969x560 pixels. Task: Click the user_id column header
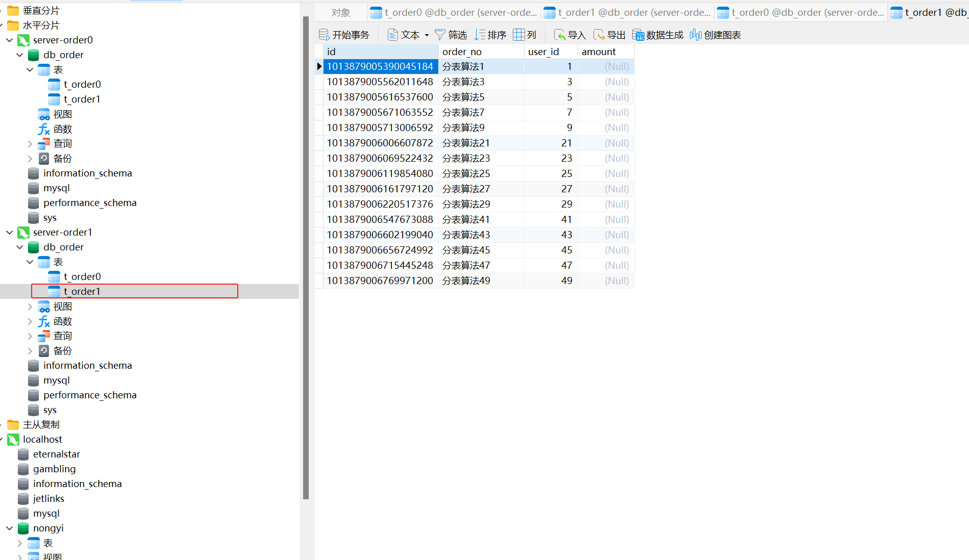click(x=551, y=52)
